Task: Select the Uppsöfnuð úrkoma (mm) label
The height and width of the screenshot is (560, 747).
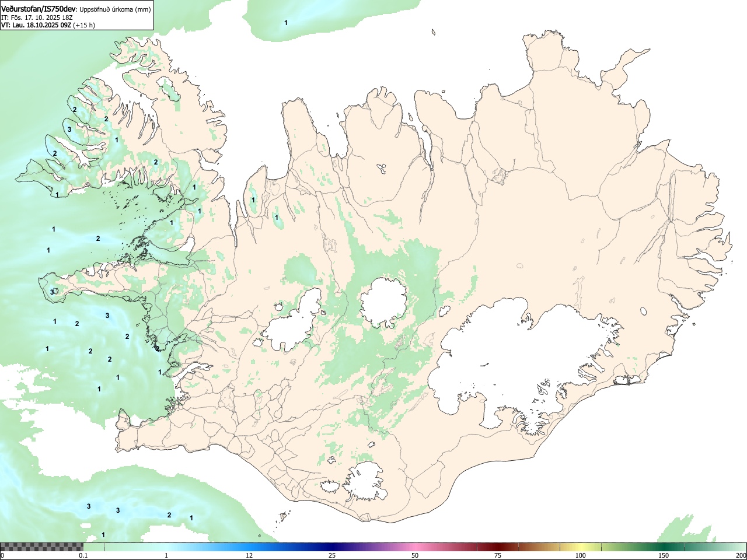Action: click(115, 9)
